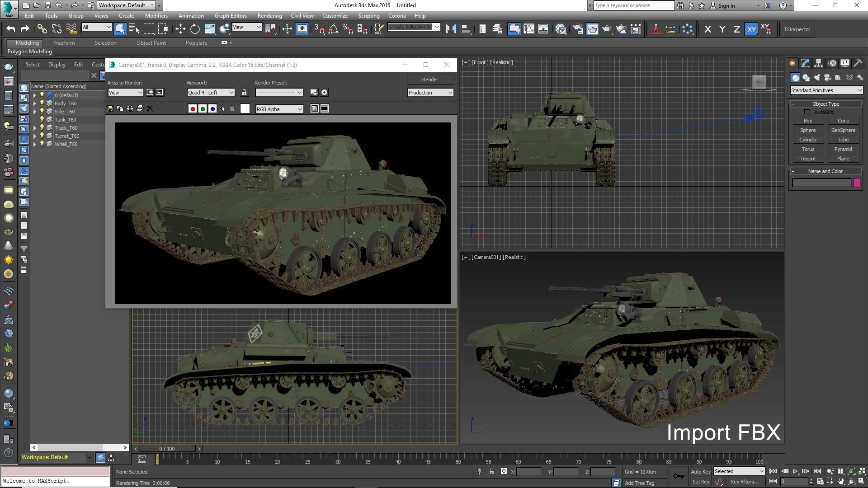Viewport: 868px width, 488px height.
Task: Open the Standard Primitives dropdown
Action: click(826, 90)
